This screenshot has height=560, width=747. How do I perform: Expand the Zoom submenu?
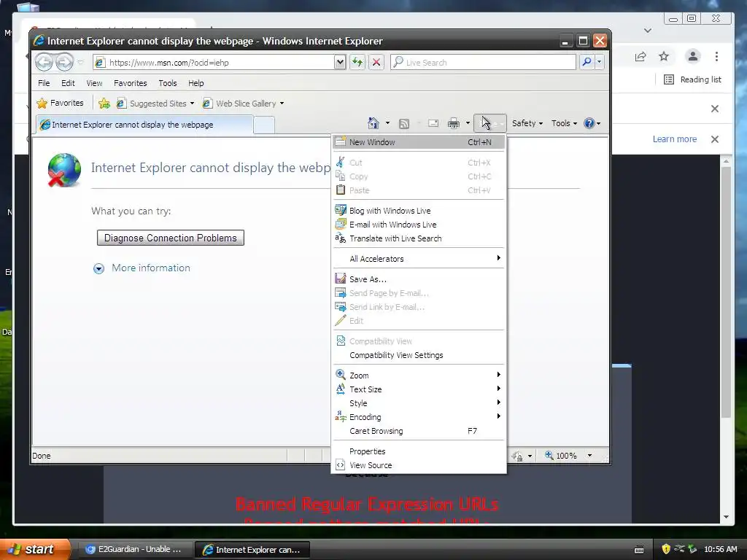point(419,376)
